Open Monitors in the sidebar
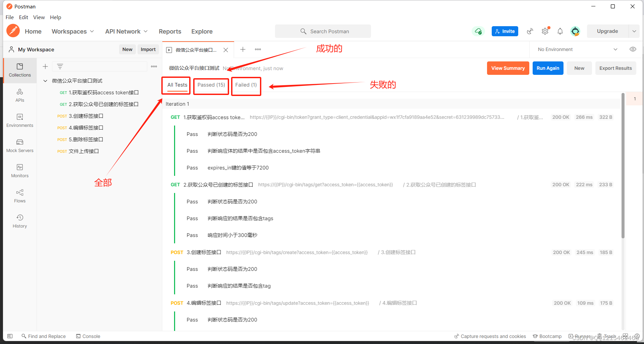The height and width of the screenshot is (344, 644). coord(20,171)
